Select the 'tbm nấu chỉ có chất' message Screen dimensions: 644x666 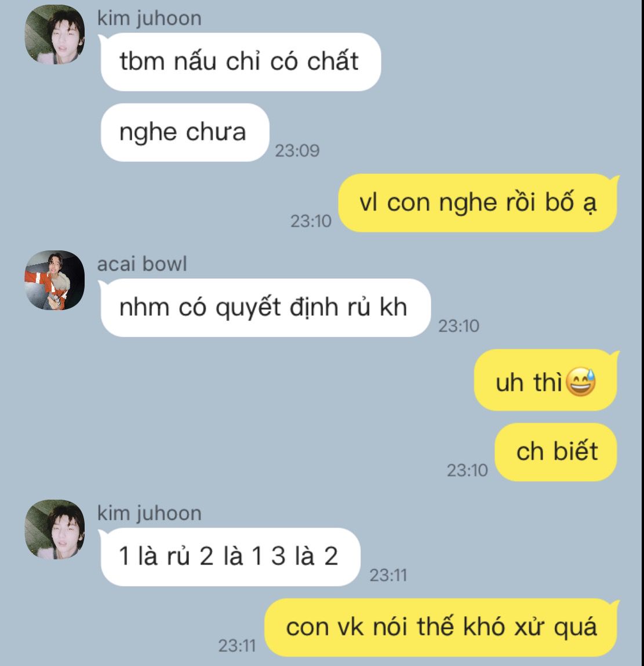(x=241, y=62)
